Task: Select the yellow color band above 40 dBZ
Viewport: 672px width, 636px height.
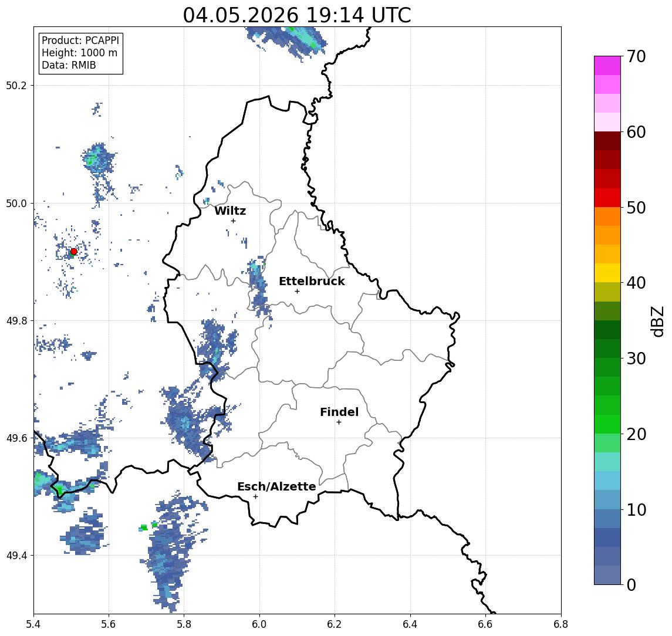Action: tap(607, 273)
